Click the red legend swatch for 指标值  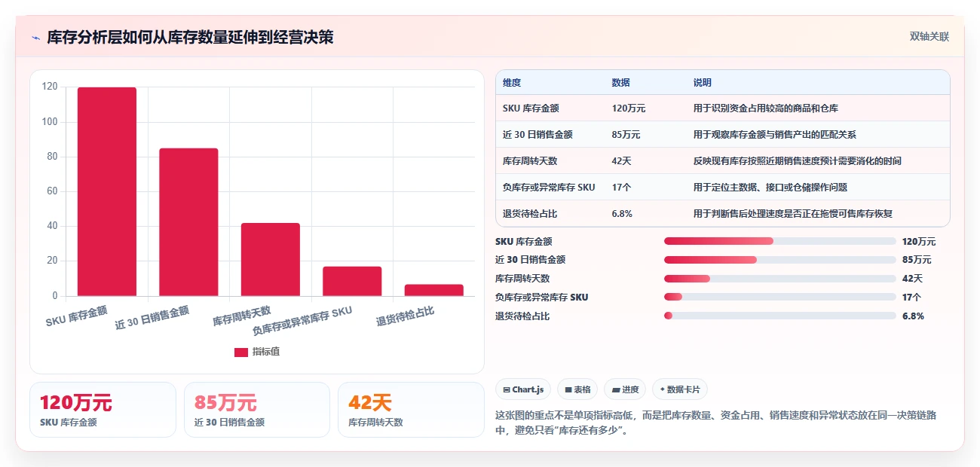(x=241, y=352)
